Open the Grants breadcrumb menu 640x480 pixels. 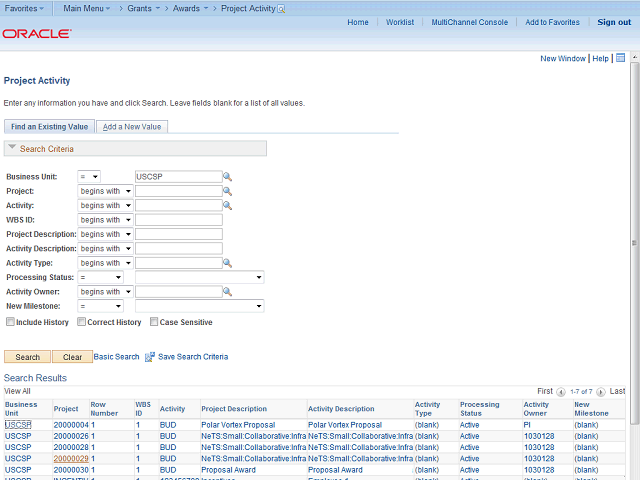coord(143,9)
